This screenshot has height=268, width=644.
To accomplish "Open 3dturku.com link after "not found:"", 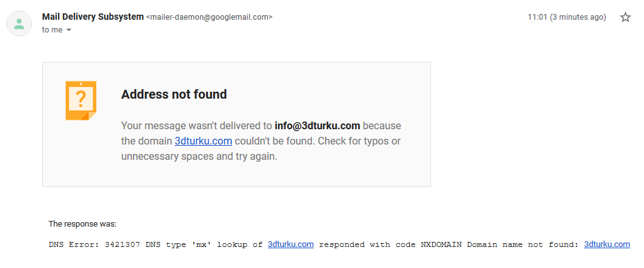I will 607,244.
